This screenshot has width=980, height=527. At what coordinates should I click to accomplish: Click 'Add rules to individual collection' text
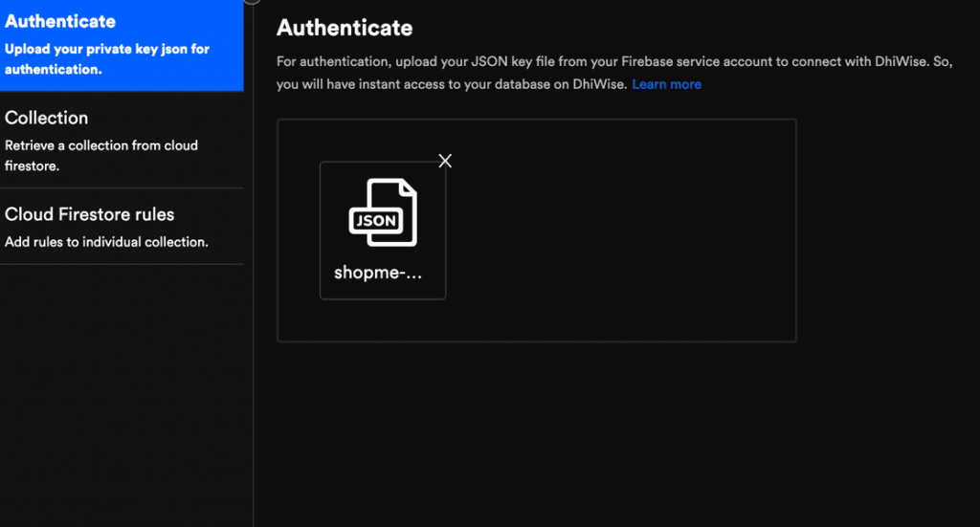click(106, 242)
